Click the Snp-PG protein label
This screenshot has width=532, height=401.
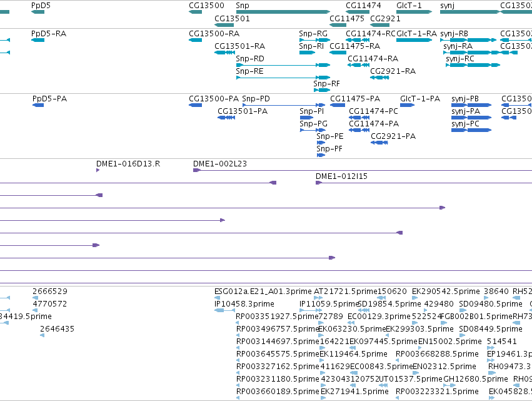click(313, 124)
